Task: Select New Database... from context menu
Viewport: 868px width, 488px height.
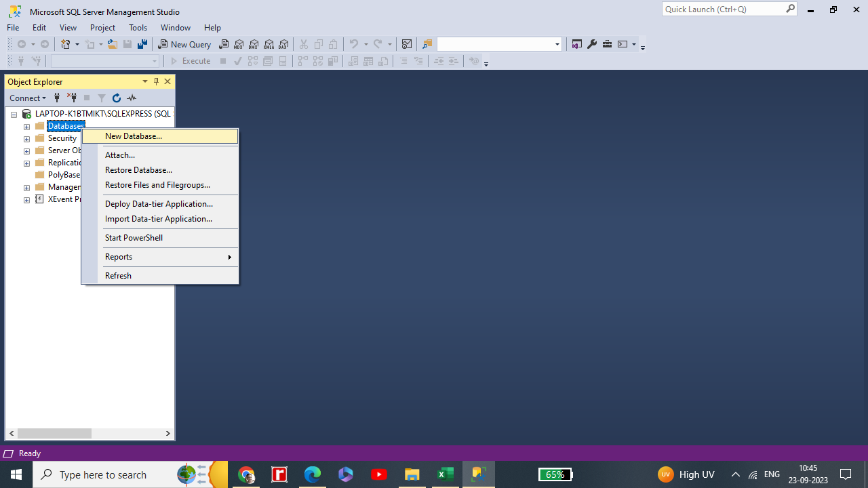Action: (x=160, y=136)
